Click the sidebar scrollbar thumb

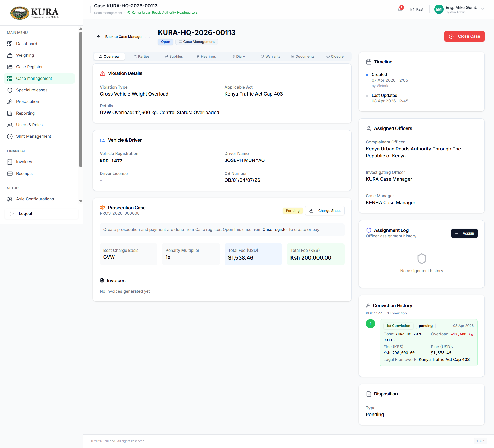coord(81,100)
